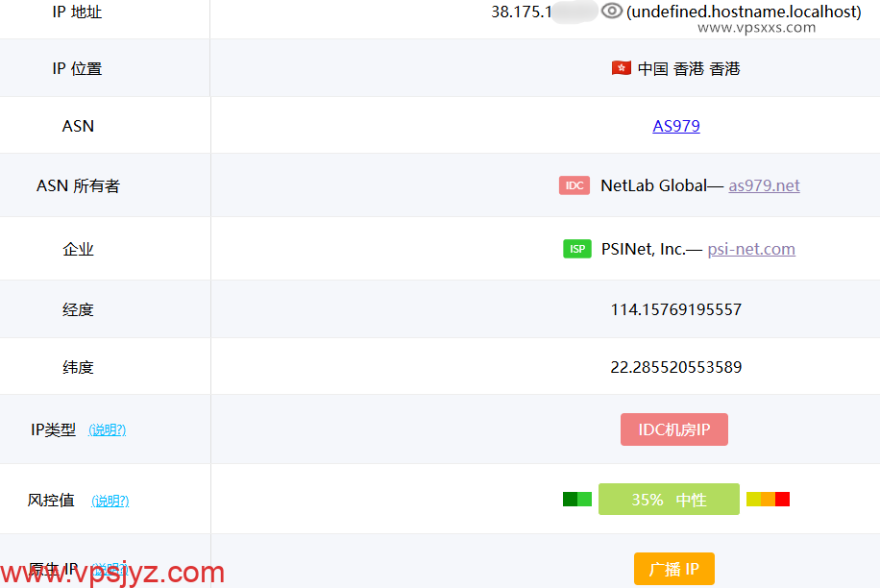
Task: Select the hostname undefined.hostname.localhost text
Action: coord(744,12)
